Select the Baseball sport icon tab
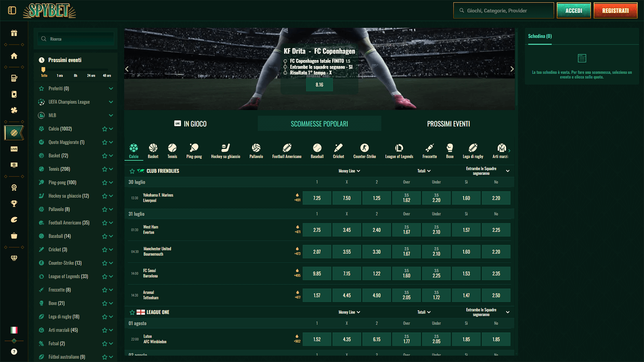This screenshot has width=644, height=362. click(x=317, y=151)
